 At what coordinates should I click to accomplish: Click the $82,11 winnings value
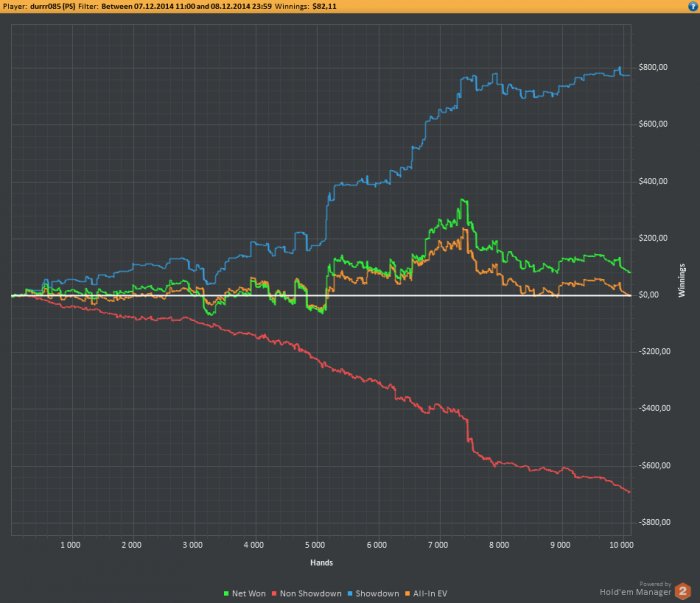(325, 6)
